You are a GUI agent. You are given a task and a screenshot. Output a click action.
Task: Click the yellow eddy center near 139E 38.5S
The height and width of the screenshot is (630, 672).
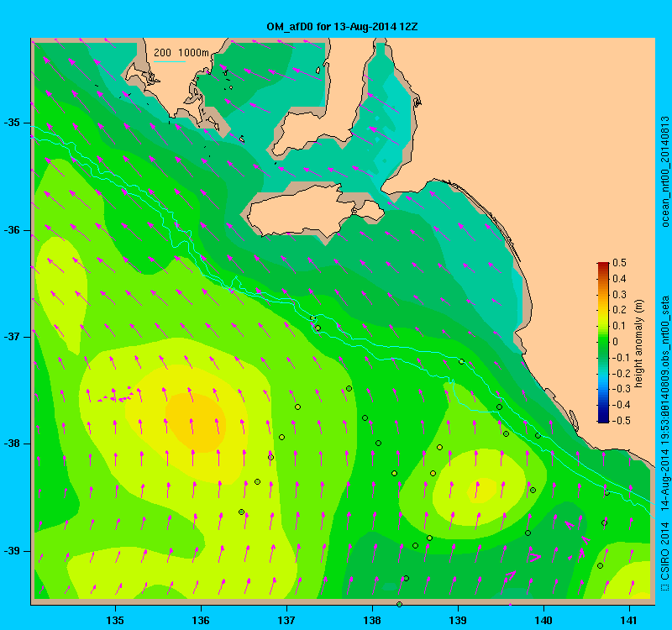(x=482, y=491)
